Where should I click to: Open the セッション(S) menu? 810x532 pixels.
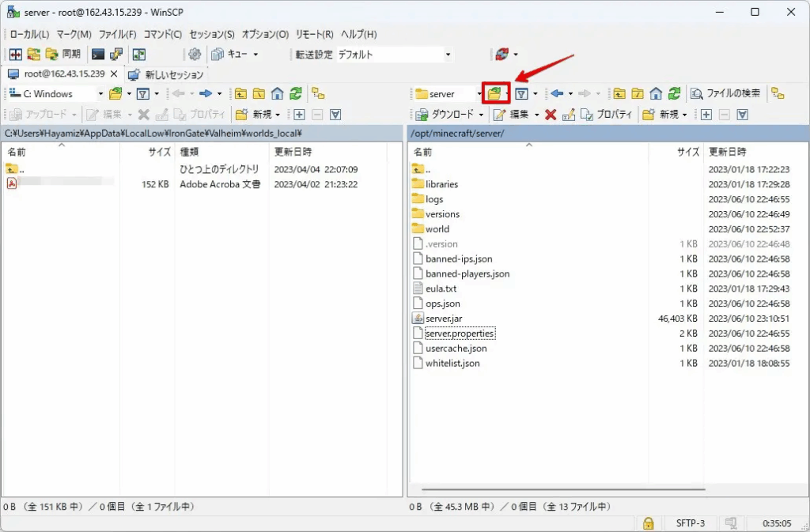pyautogui.click(x=212, y=35)
